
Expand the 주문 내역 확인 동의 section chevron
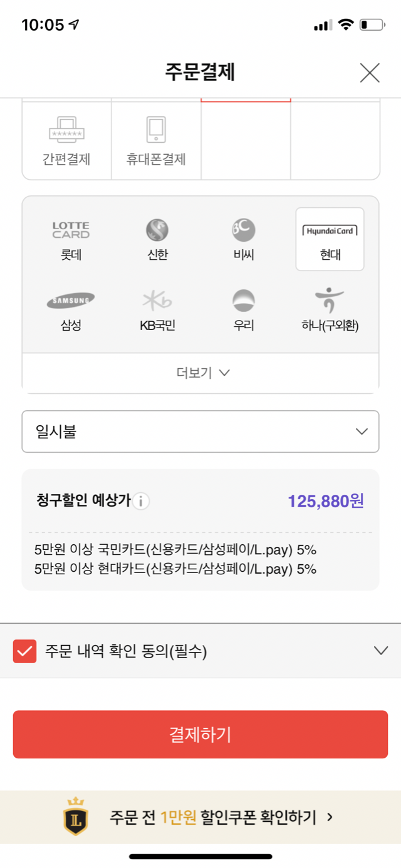(381, 651)
